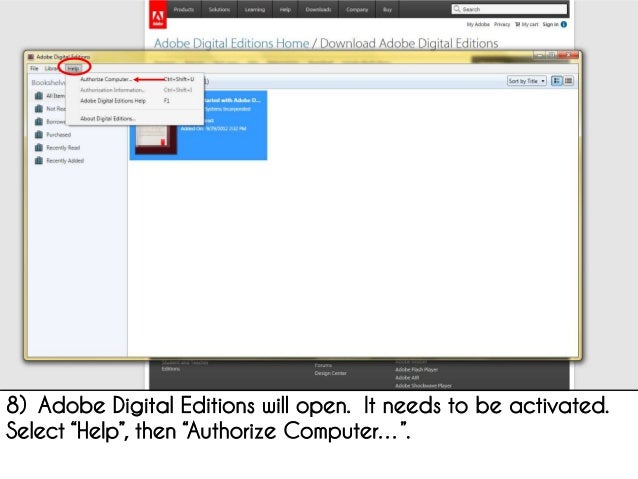Image resolution: width=638 pixels, height=479 pixels.
Task: Open About Digital Editions... entry
Action: [x=108, y=118]
